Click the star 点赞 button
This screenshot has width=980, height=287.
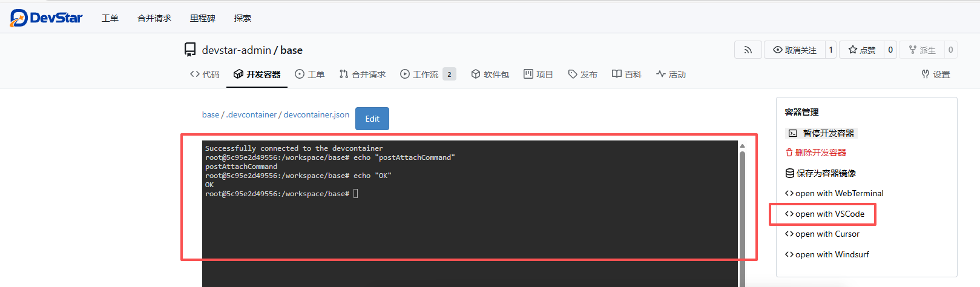[861, 50]
